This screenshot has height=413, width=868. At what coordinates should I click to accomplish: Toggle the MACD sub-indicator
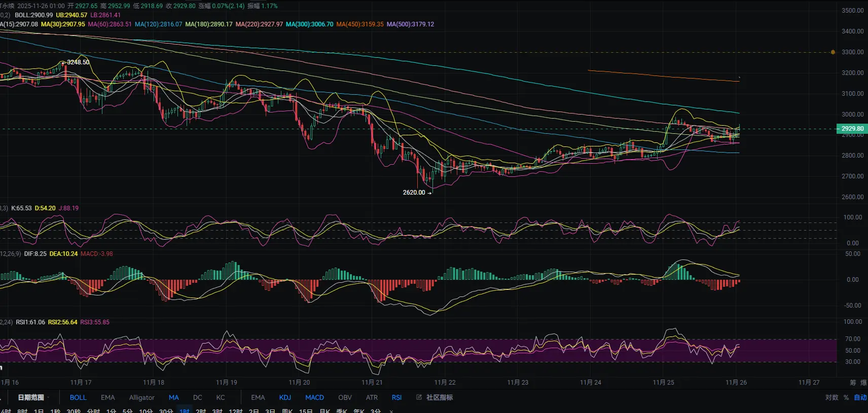[x=314, y=397]
